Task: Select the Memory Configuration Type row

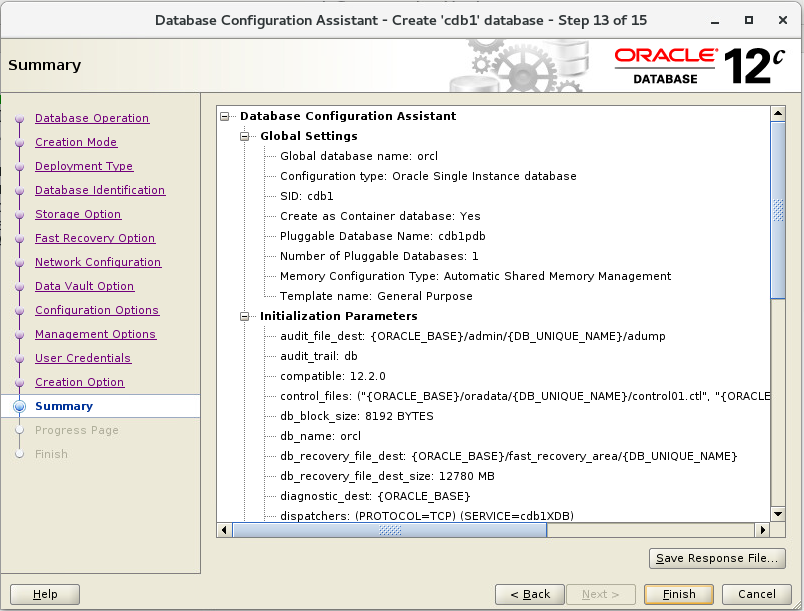Action: click(475, 276)
